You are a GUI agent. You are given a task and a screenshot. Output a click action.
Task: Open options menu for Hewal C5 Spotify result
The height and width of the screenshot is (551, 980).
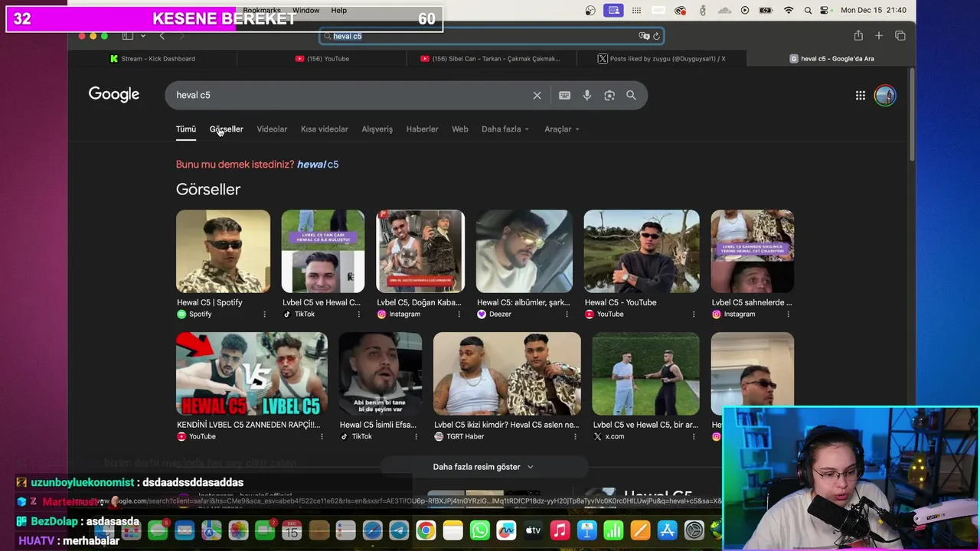265,315
